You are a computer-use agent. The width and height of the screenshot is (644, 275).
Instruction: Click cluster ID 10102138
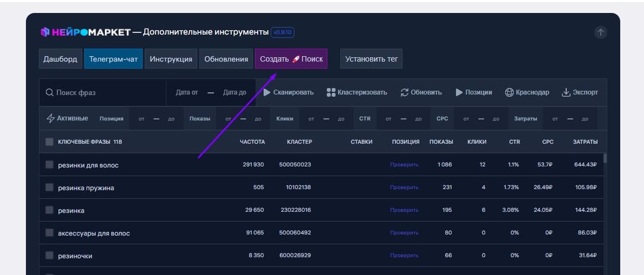coord(299,187)
